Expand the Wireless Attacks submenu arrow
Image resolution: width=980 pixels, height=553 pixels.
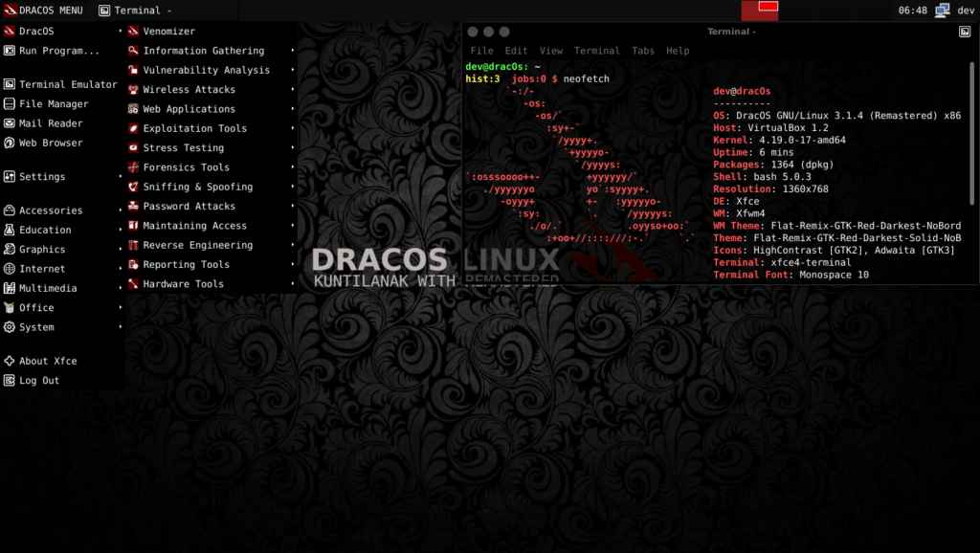pyautogui.click(x=293, y=89)
